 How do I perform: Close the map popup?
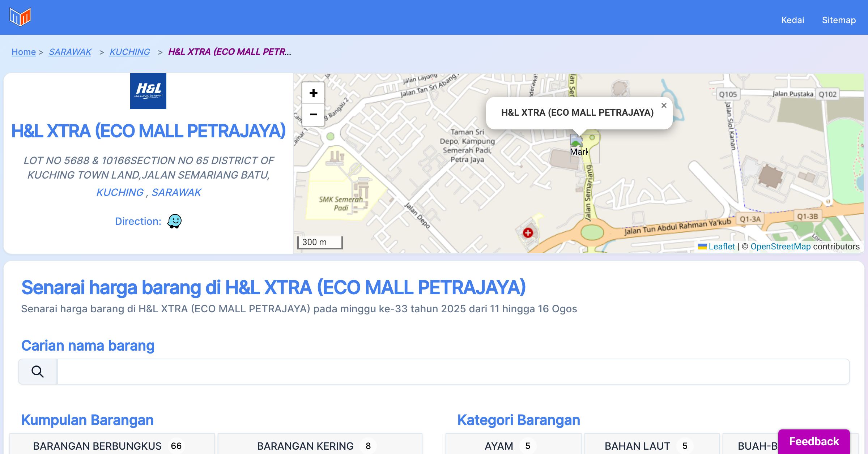click(664, 106)
